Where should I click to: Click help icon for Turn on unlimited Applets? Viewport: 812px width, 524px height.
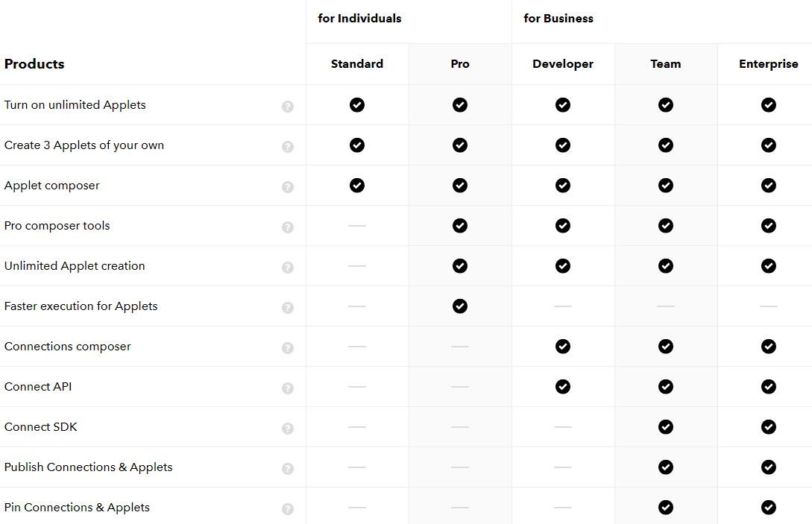point(288,107)
